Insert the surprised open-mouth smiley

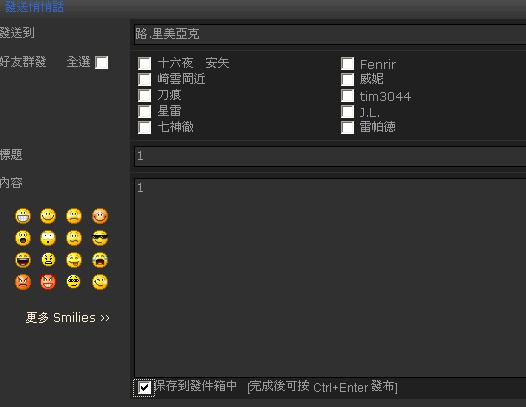tap(23, 238)
